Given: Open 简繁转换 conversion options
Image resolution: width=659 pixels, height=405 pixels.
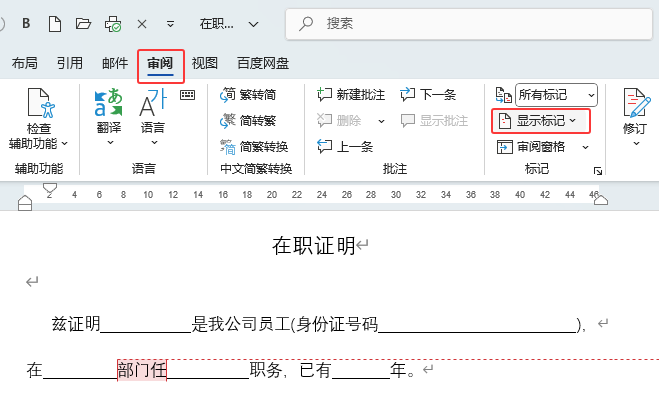Looking at the screenshot, I should click(254, 147).
